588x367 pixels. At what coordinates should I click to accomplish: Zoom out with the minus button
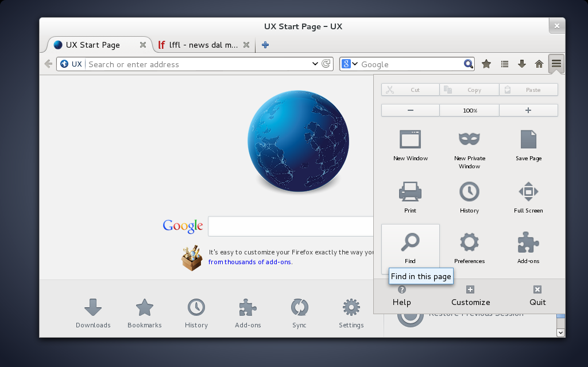(410, 110)
